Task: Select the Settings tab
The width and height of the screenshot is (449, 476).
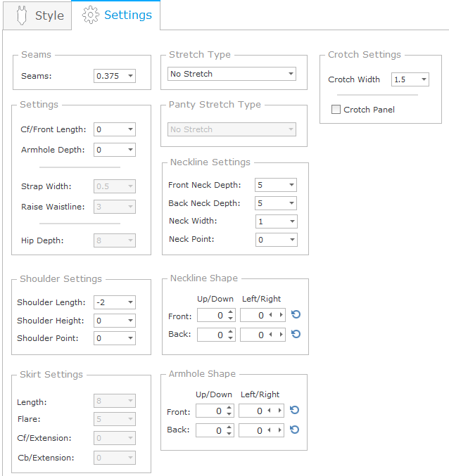Action: [116, 15]
